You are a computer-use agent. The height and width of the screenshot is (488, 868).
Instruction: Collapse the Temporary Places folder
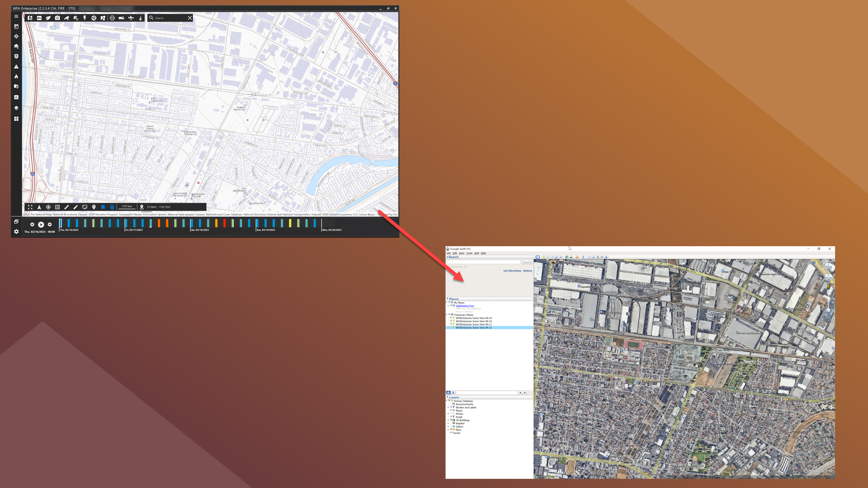pyautogui.click(x=447, y=315)
